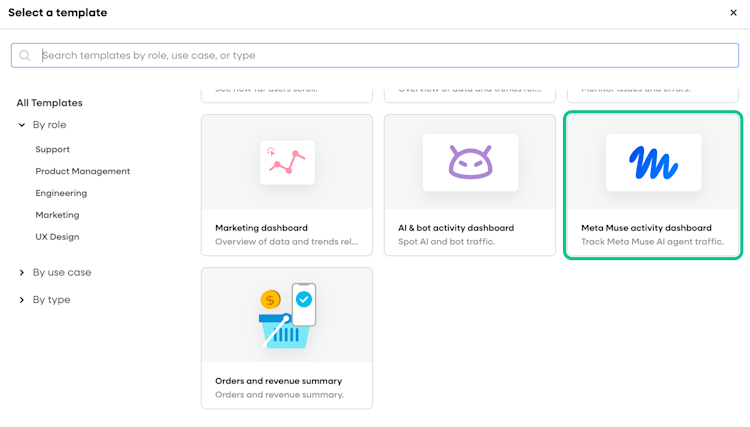The image size is (750, 427).
Task: Click 'Track Meta Muse AI agent traffic.' text
Action: click(x=652, y=242)
